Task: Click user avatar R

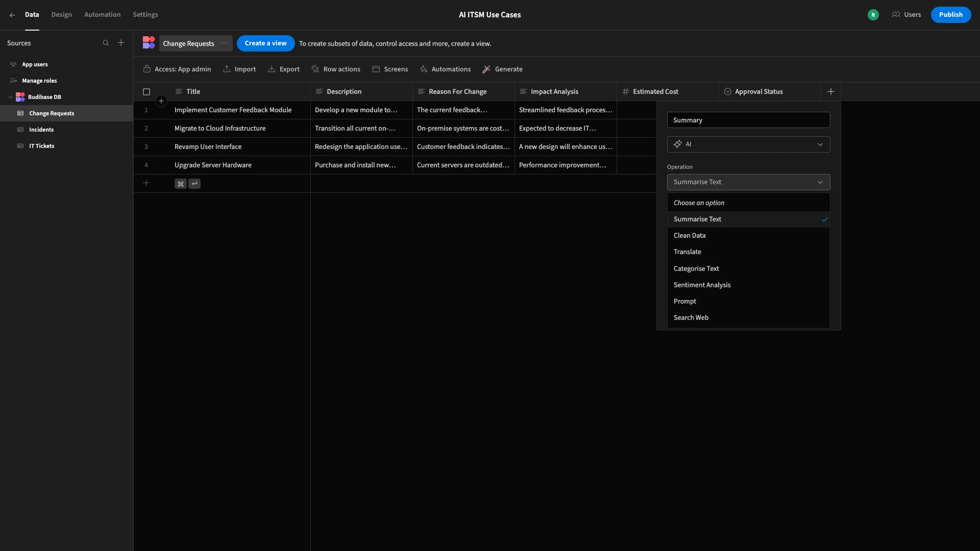Action: (873, 15)
